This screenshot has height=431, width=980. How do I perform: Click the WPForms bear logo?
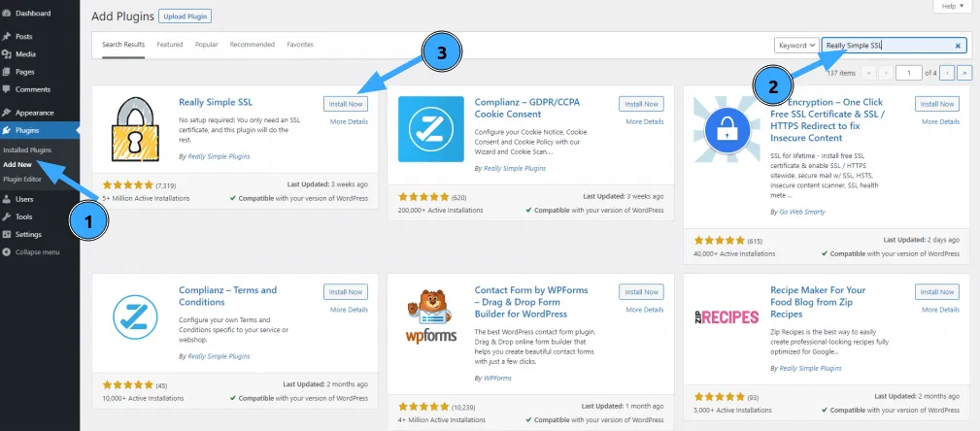(431, 316)
